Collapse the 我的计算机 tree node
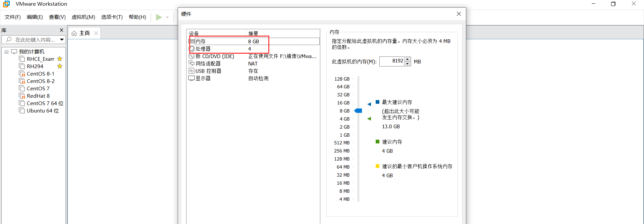The width and height of the screenshot is (644, 224). click(6, 52)
